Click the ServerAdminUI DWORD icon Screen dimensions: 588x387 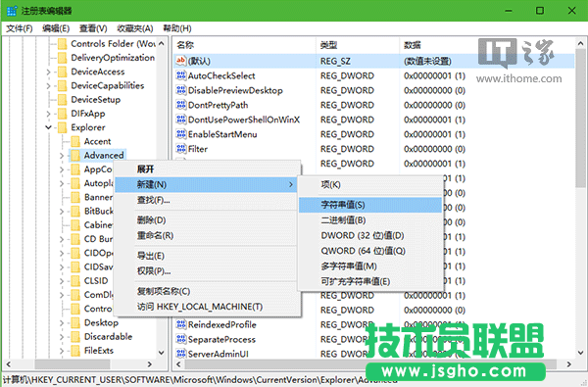pyautogui.click(x=181, y=354)
